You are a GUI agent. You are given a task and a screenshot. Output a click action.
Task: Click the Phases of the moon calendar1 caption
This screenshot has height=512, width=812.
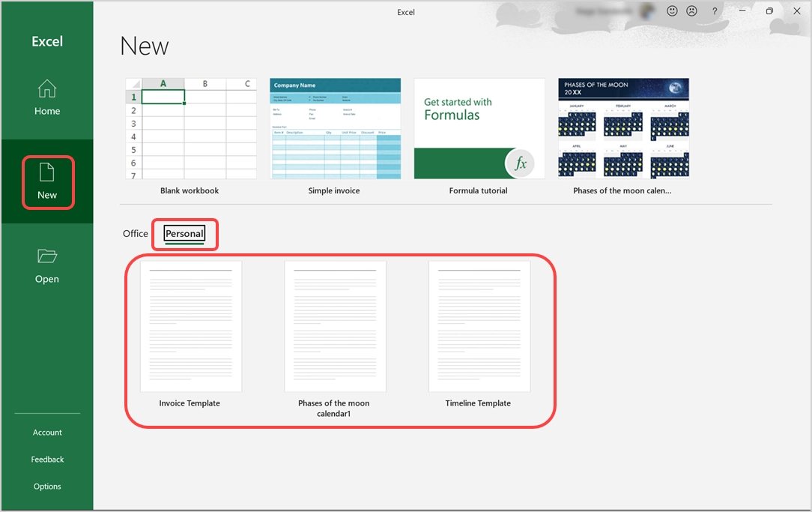tap(334, 409)
